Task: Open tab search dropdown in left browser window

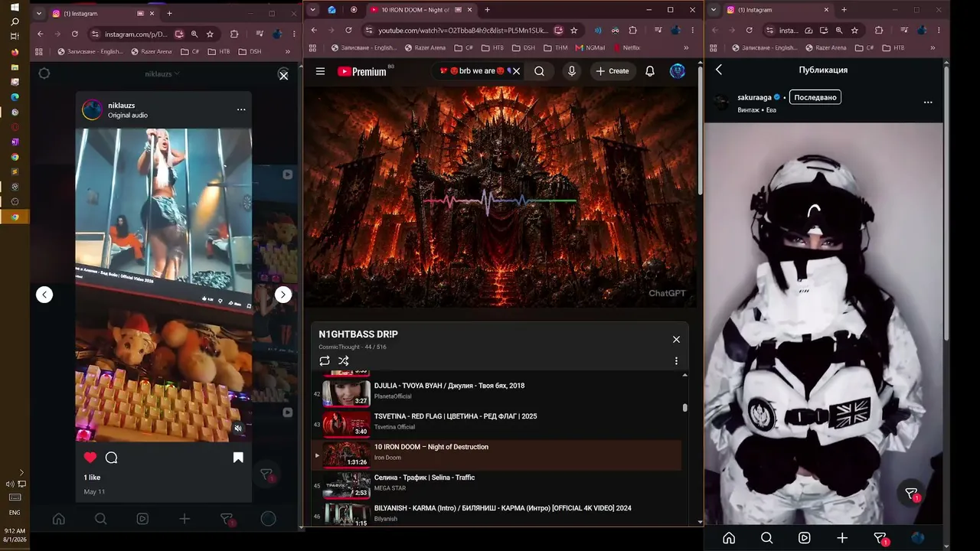Action: [x=38, y=13]
